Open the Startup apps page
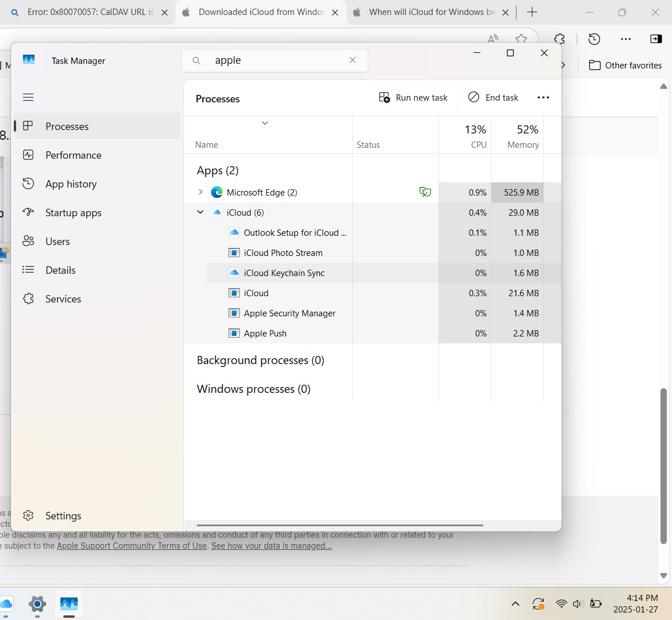This screenshot has height=620, width=672. [x=97, y=213]
